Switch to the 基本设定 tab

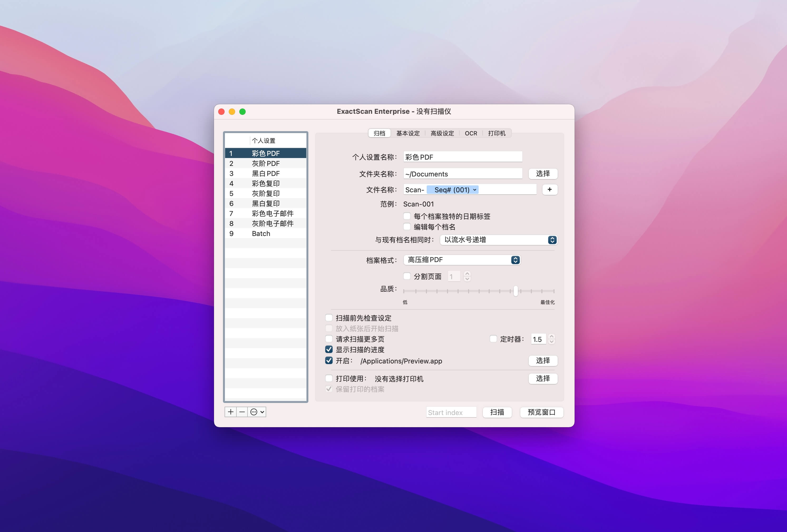pyautogui.click(x=408, y=133)
